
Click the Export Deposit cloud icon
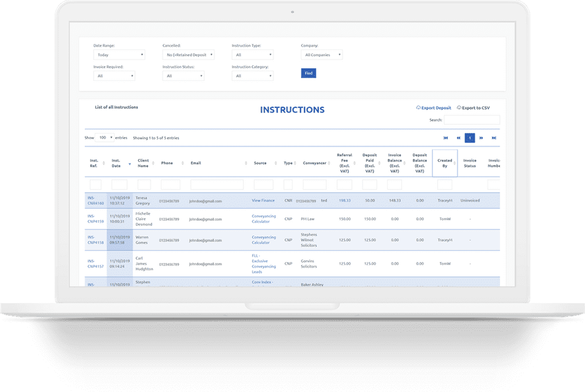tap(419, 108)
